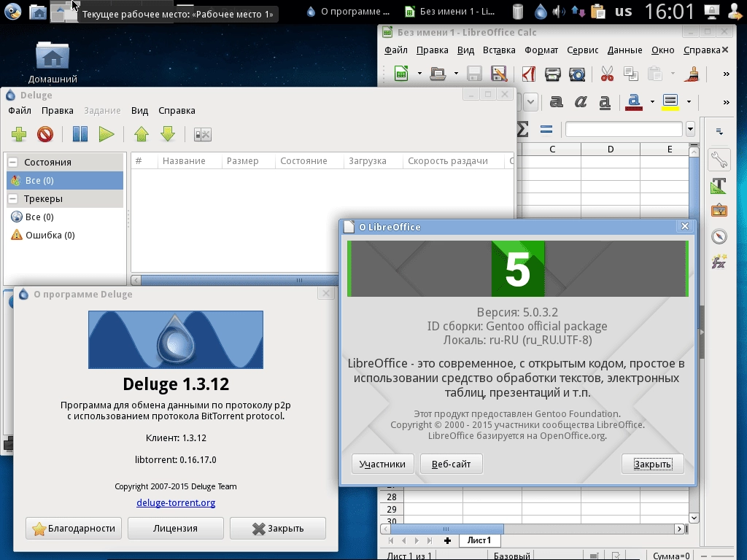The height and width of the screenshot is (560, 747).
Task: Click the Sum sigma icon
Action: click(x=522, y=129)
